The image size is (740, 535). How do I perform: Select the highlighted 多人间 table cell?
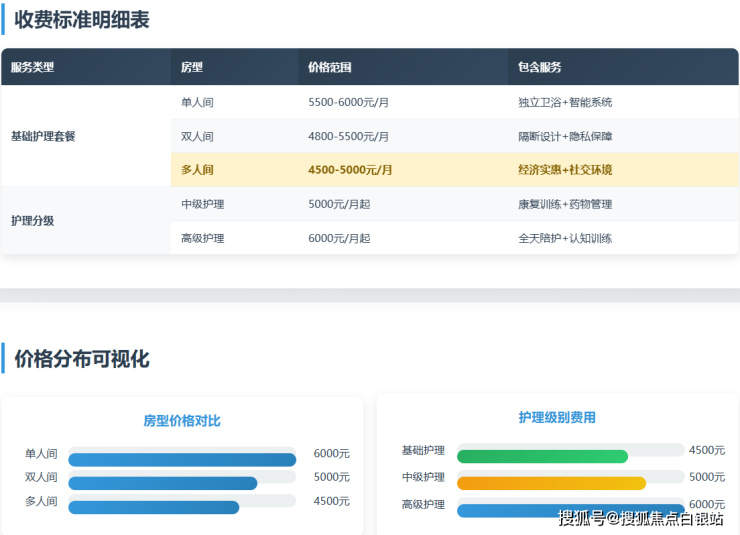(197, 170)
